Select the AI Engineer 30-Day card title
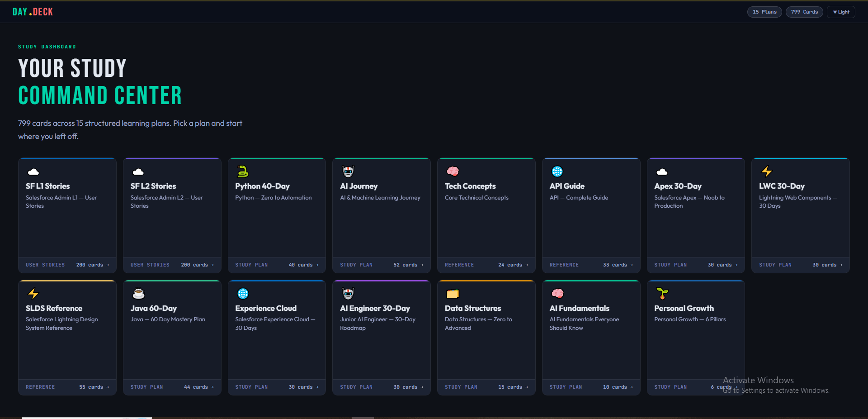 coord(375,308)
